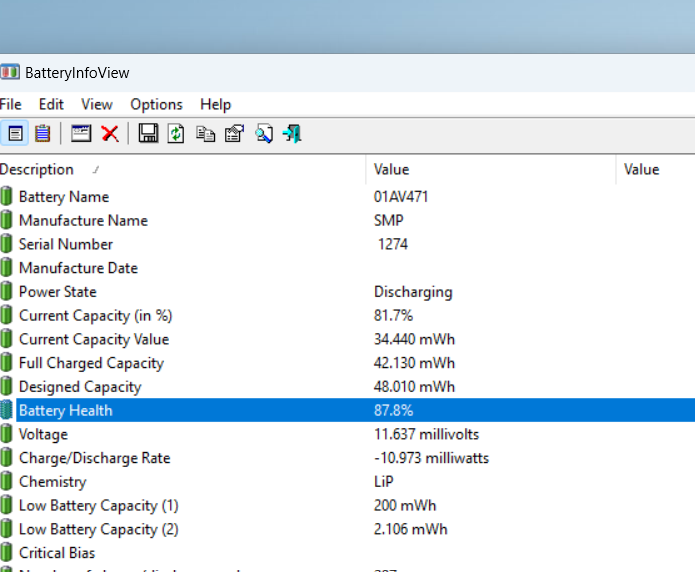Select the Battery Health row
The height and width of the screenshot is (572, 695).
[x=348, y=410]
